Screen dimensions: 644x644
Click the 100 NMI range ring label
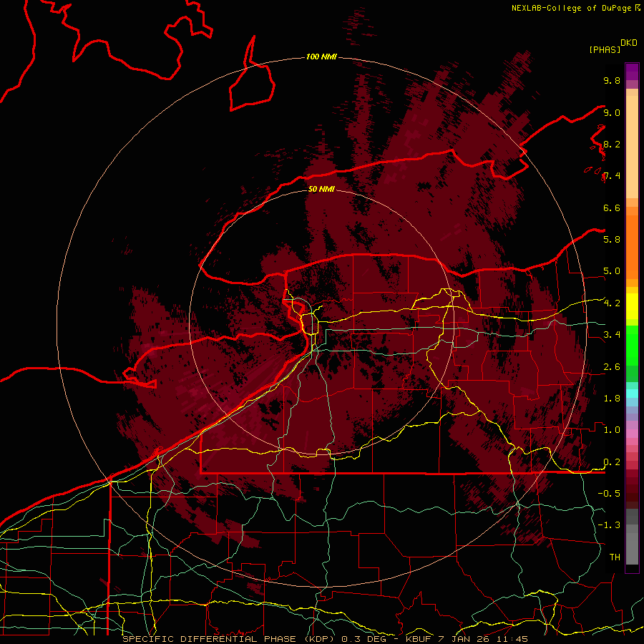pos(321,57)
